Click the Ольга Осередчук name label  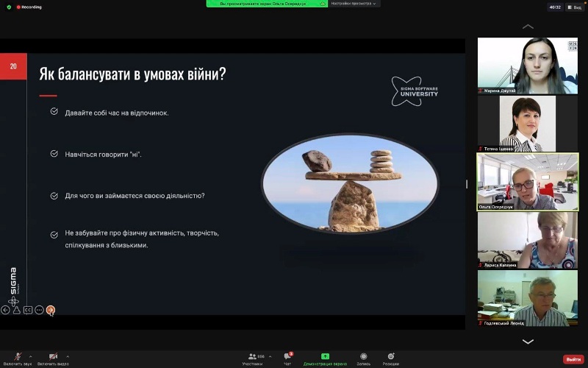495,207
